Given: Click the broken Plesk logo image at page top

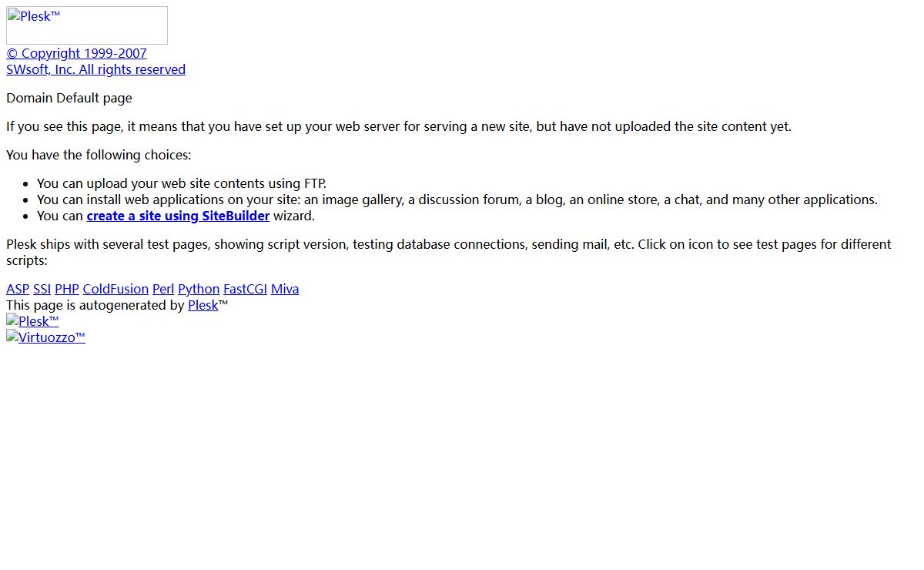Looking at the screenshot, I should click(x=87, y=25).
